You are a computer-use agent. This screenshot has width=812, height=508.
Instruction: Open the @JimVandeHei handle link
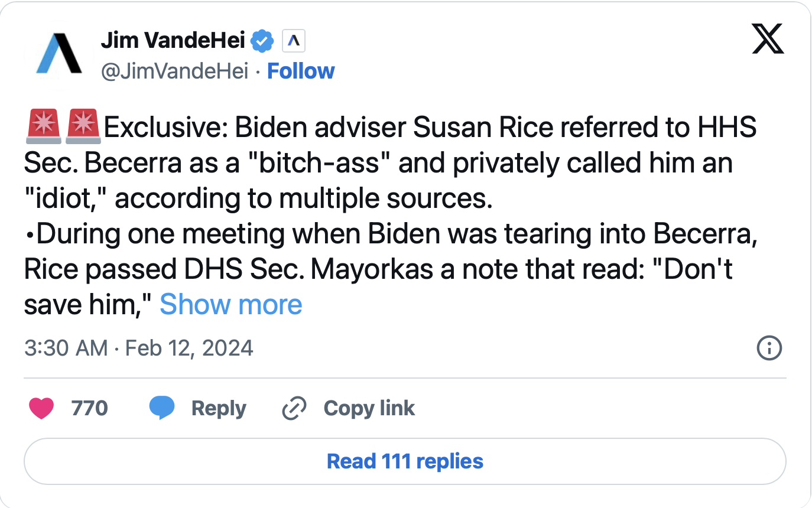pyautogui.click(x=175, y=71)
